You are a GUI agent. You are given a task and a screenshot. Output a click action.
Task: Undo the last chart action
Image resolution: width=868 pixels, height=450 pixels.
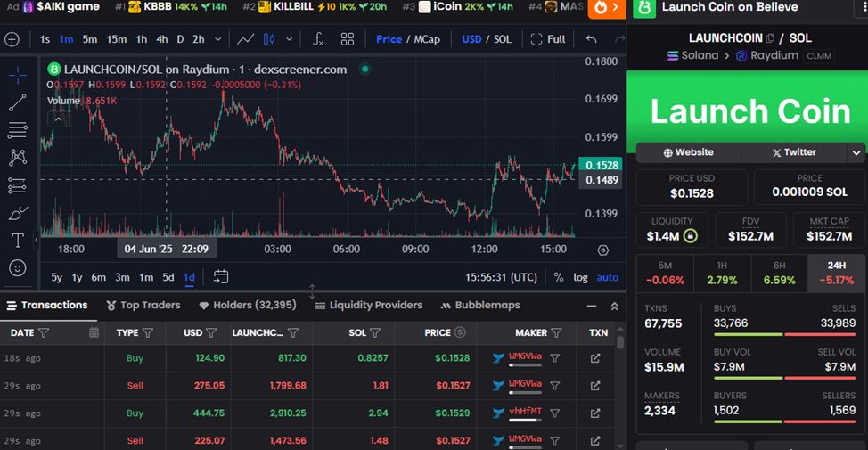[591, 39]
